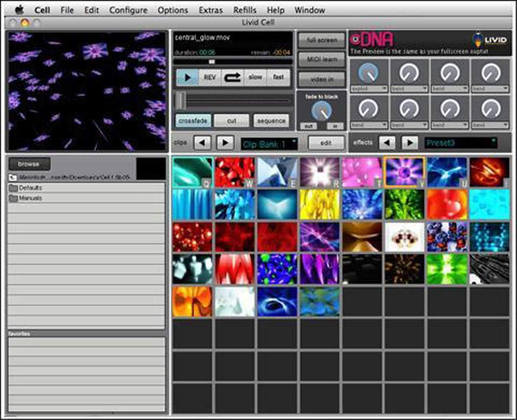Go to the previous clip bank with left arrow

pos(202,143)
